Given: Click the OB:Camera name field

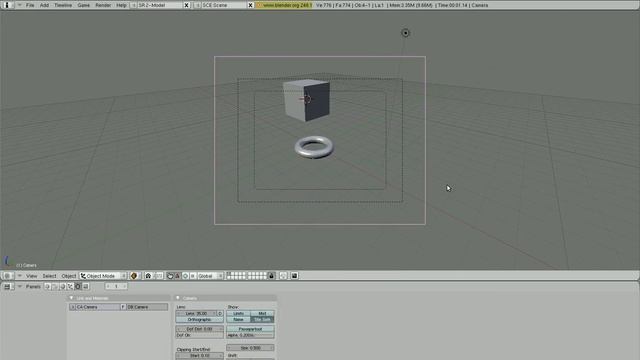Looking at the screenshot, I should [x=147, y=307].
